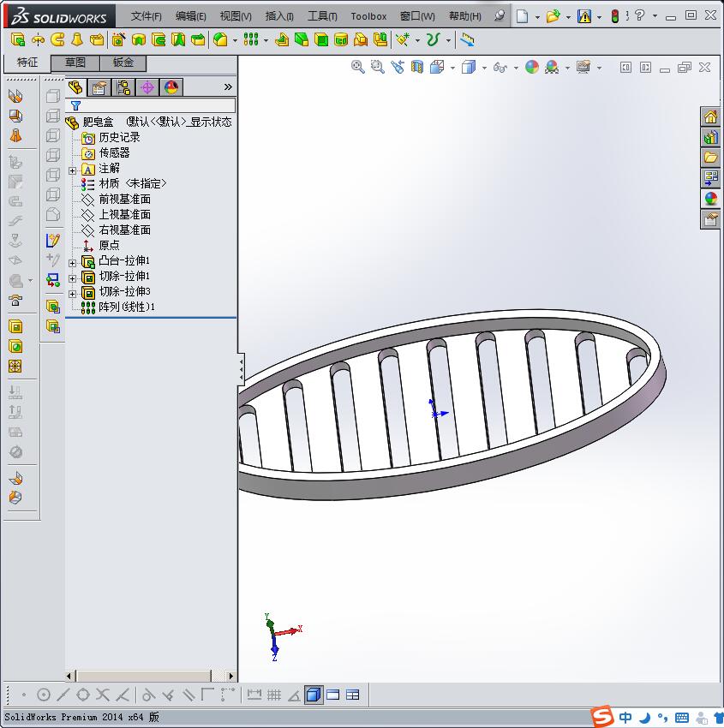Select the Shell tool
The height and width of the screenshot is (728, 724).
(321, 40)
